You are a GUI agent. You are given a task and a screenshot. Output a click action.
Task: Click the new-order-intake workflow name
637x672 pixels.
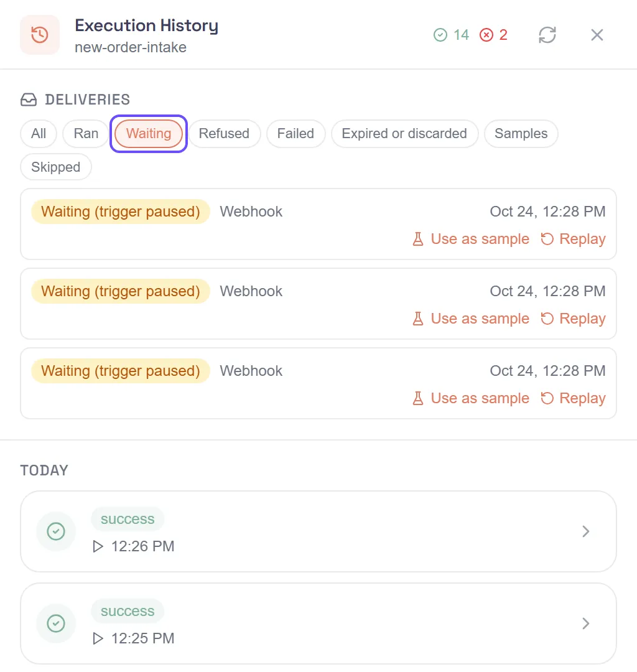[x=131, y=47]
